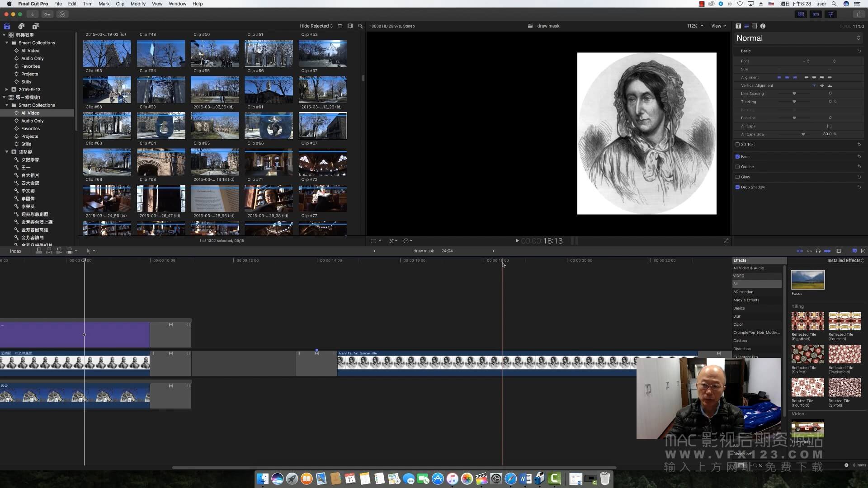Enable the Outline checkbox
868x488 pixels.
coord(737,167)
